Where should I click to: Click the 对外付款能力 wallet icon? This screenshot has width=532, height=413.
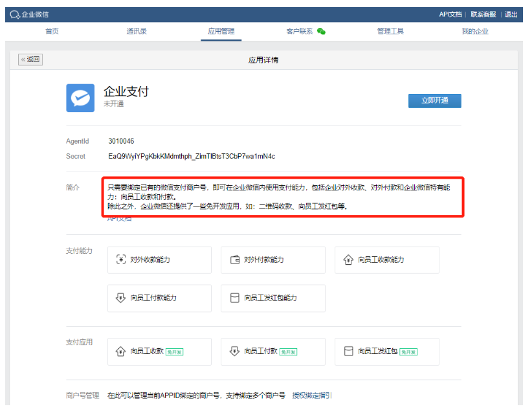tap(235, 260)
